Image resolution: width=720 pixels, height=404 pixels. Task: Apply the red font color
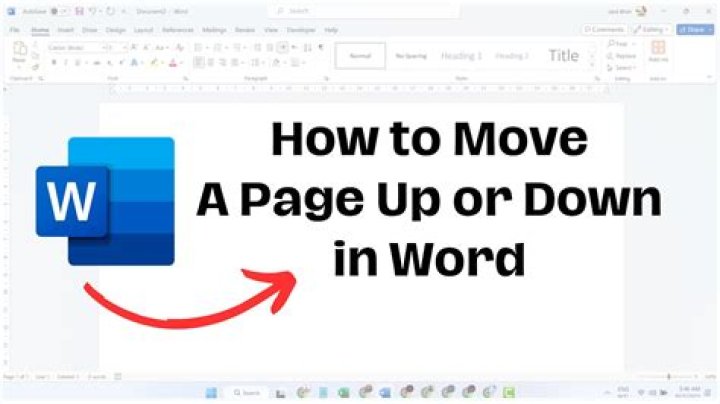pyautogui.click(x=174, y=62)
